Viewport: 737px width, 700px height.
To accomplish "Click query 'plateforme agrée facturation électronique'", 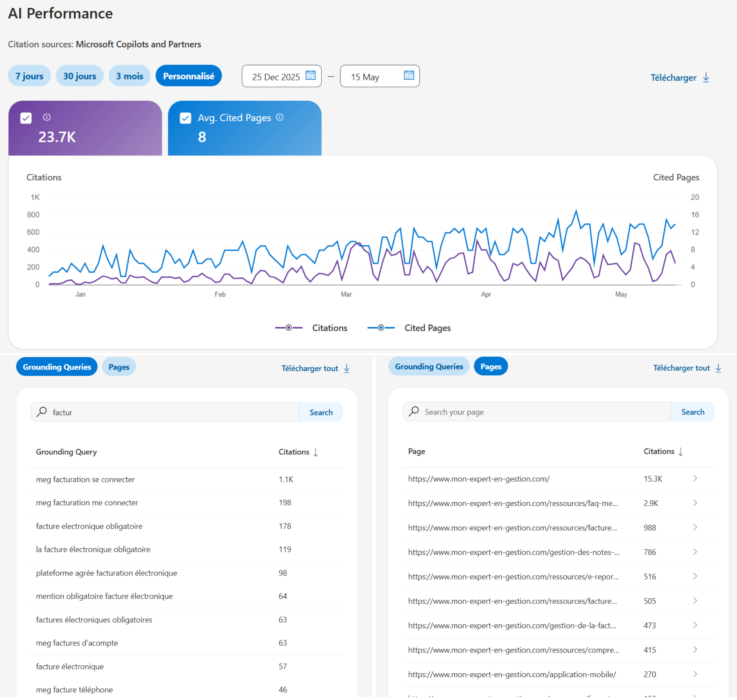I will [x=106, y=573].
